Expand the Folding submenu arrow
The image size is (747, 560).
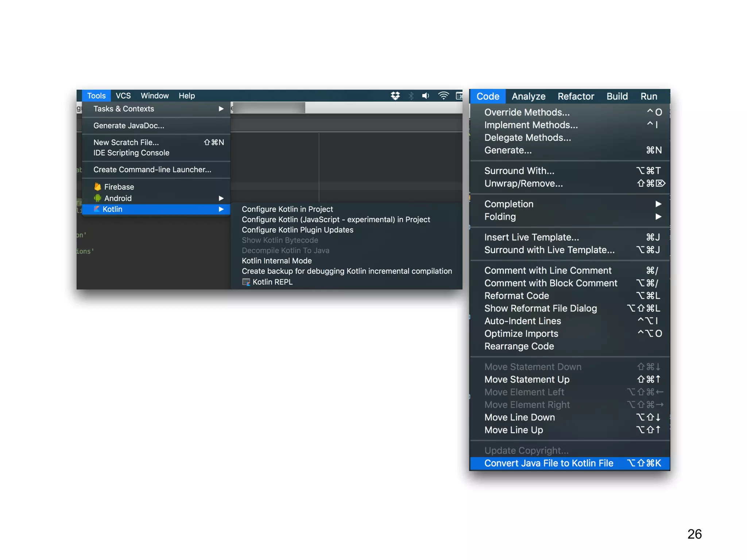658,217
